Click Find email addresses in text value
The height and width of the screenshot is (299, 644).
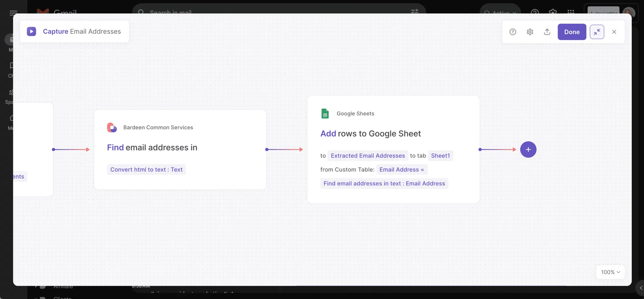(384, 183)
